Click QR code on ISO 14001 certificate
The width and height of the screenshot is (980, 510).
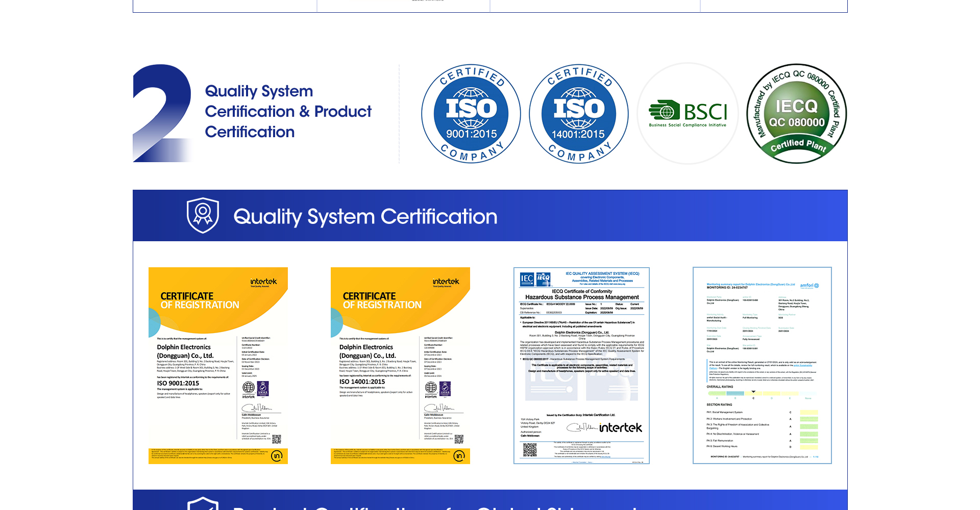pos(459,439)
